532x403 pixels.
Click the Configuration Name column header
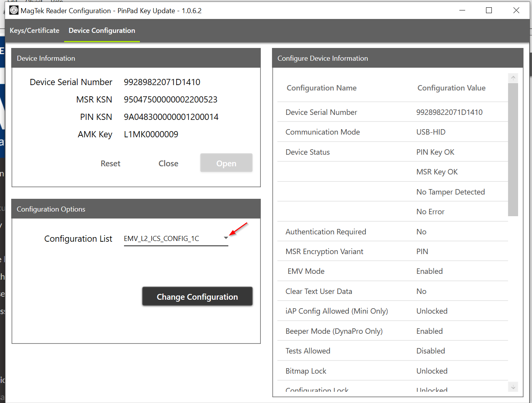(321, 88)
